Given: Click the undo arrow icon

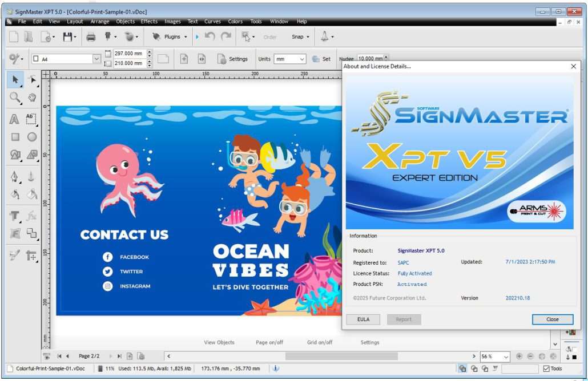Looking at the screenshot, I should (210, 37).
